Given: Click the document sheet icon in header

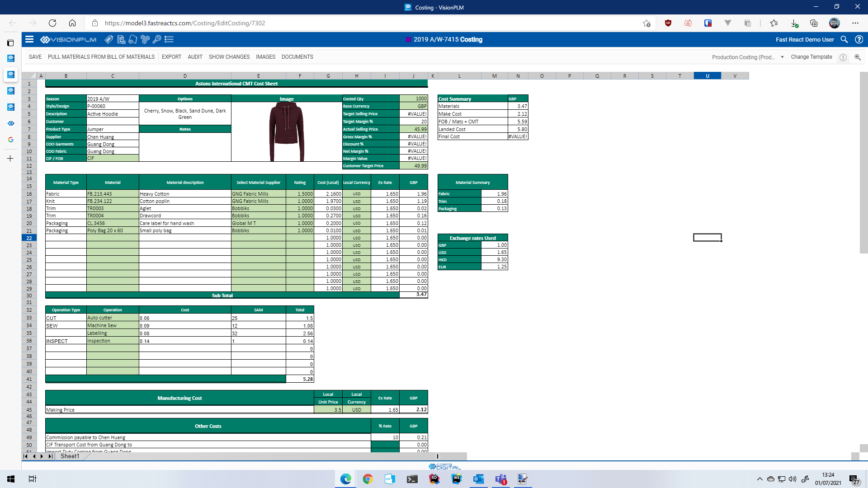Looking at the screenshot, I should [121, 39].
